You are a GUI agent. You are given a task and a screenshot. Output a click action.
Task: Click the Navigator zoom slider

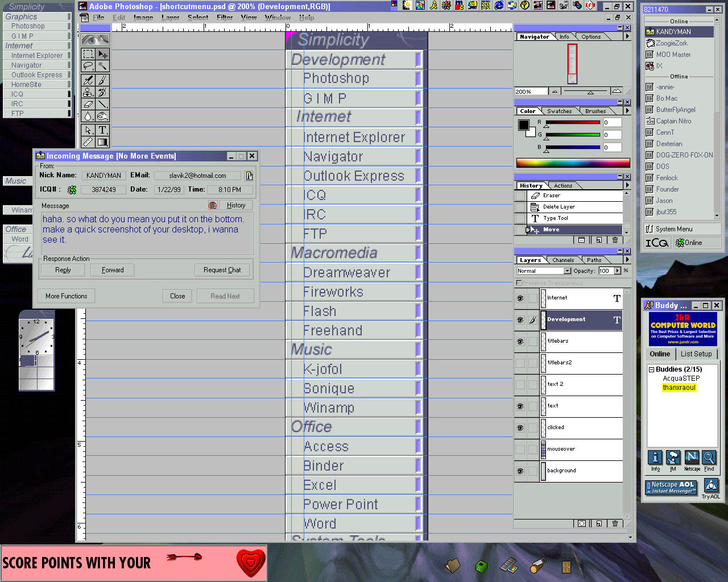pos(590,92)
